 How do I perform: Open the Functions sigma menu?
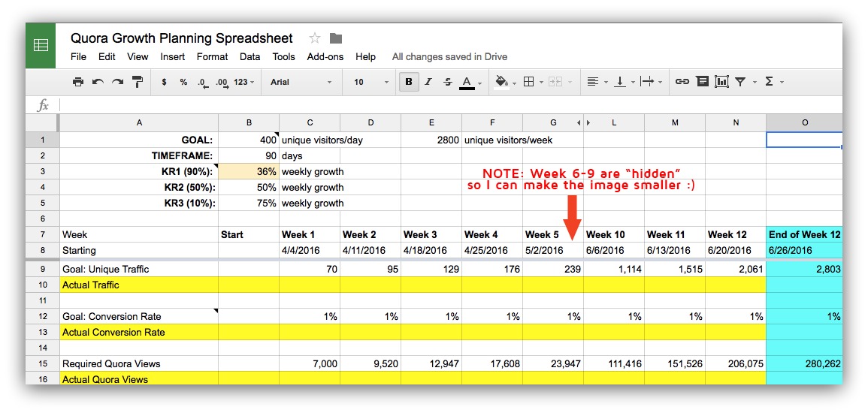point(769,82)
